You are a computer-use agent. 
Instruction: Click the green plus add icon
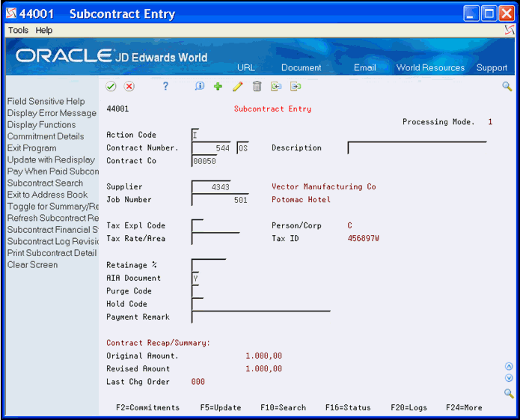click(218, 86)
